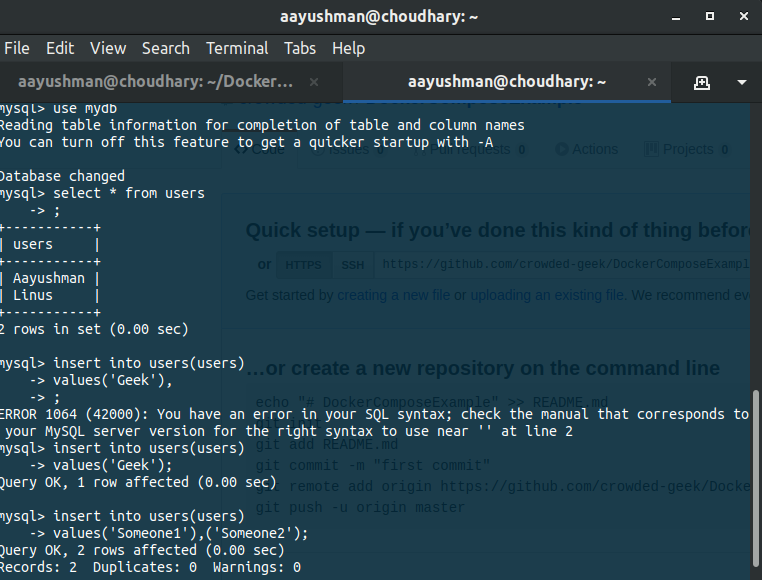Click the 'Aayushman' table row

tap(49, 279)
